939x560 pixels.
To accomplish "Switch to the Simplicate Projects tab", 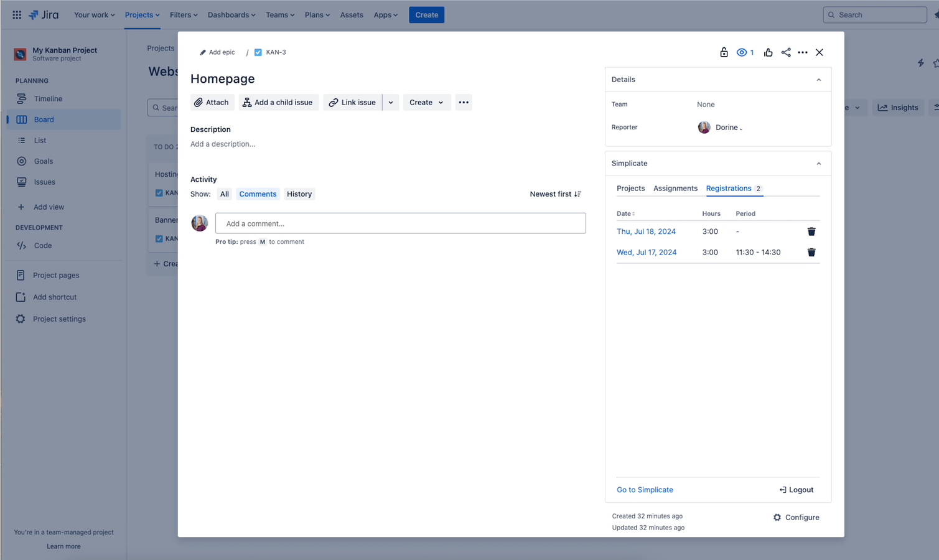I will pyautogui.click(x=630, y=189).
